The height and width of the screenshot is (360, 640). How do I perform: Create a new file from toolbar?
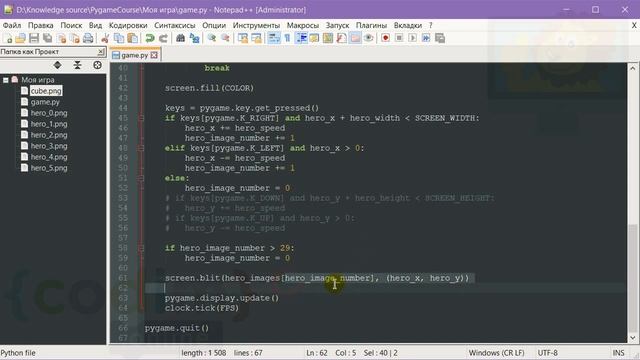[x=7, y=38]
